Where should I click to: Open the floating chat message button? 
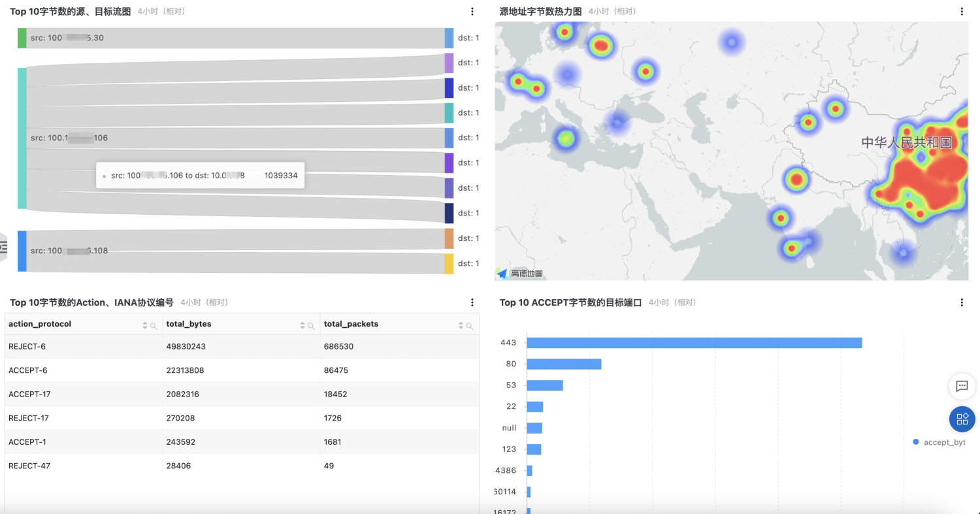coord(962,386)
